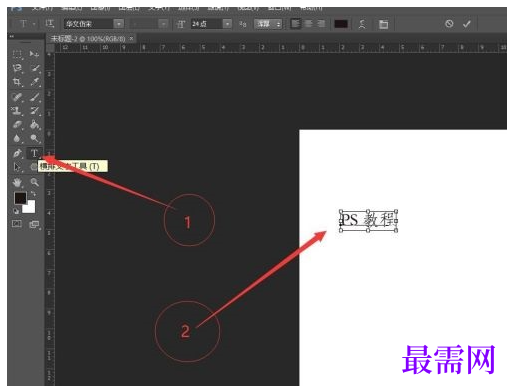Image resolution: width=514 pixels, height=391 pixels.
Task: Select the Pen tool
Action: (x=17, y=154)
